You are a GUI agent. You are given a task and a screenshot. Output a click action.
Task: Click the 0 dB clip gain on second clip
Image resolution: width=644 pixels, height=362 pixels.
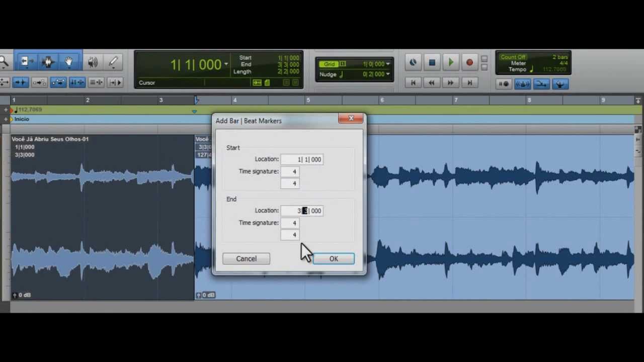click(x=206, y=295)
